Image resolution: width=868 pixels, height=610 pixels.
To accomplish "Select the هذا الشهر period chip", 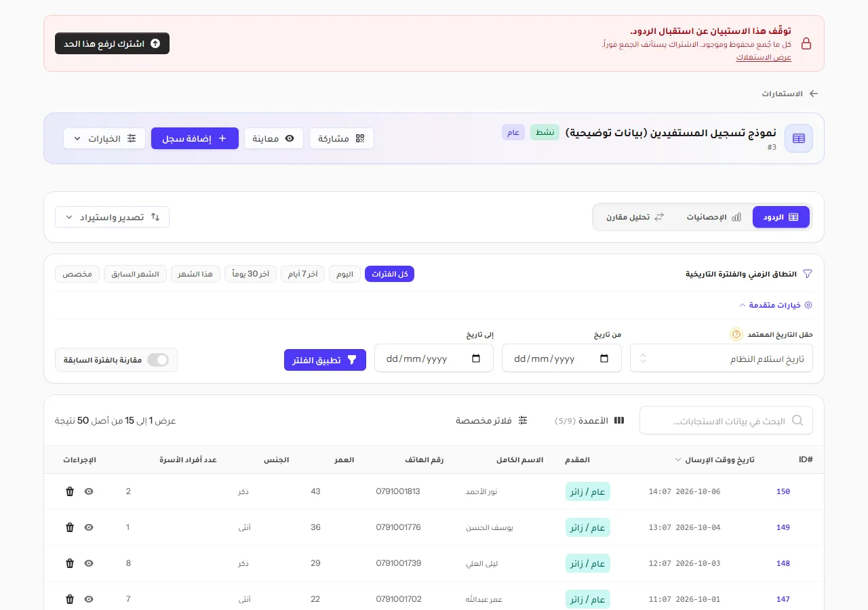I will [x=195, y=274].
